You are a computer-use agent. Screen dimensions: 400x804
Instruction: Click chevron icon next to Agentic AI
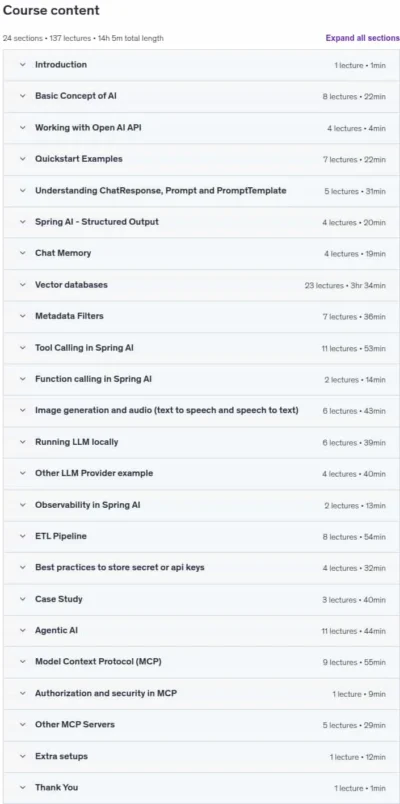(23, 631)
